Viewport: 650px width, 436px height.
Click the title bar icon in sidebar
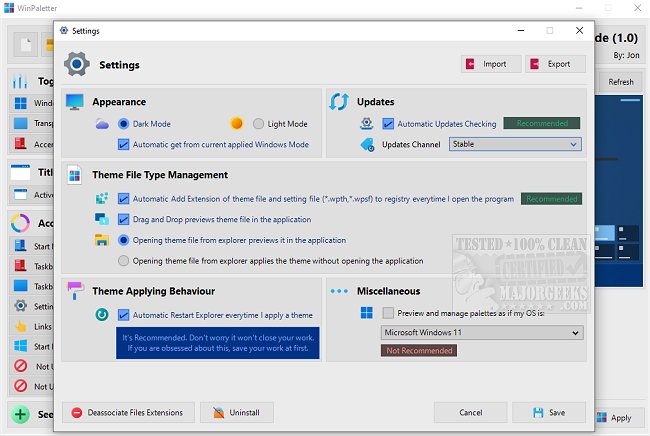[20, 172]
